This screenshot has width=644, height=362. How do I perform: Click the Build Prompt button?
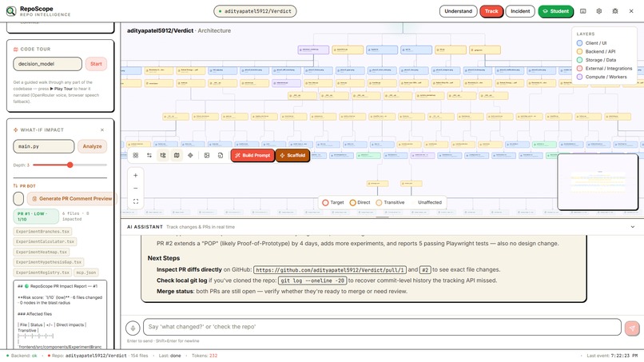point(252,155)
